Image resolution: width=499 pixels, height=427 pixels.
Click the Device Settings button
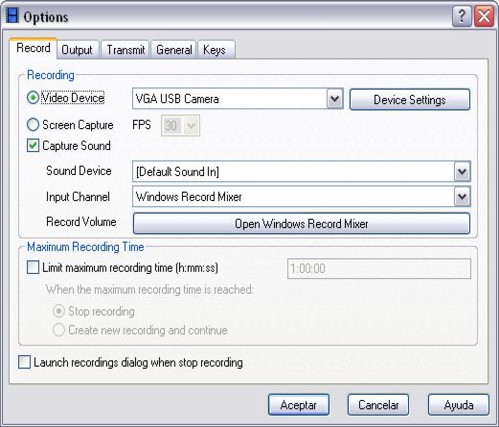click(x=410, y=99)
